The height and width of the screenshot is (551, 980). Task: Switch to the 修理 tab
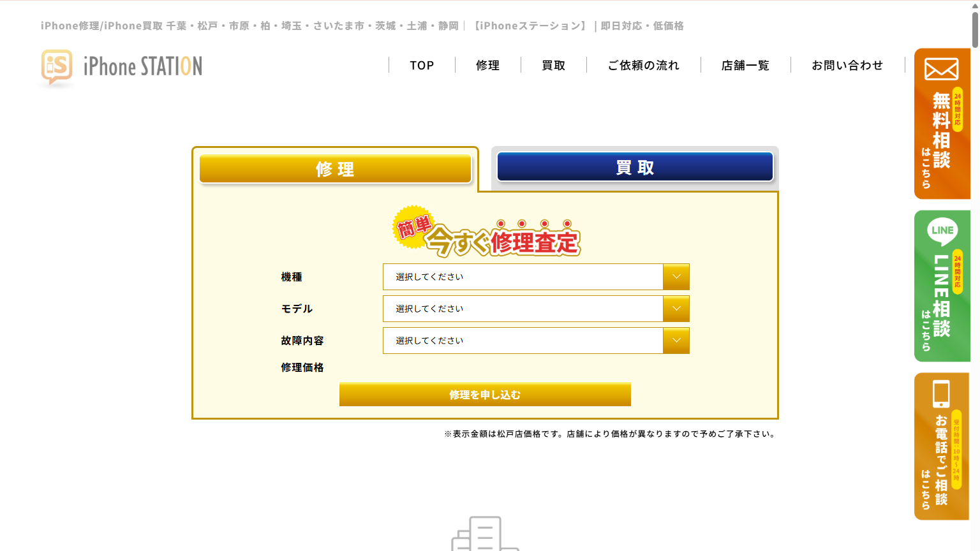335,169
